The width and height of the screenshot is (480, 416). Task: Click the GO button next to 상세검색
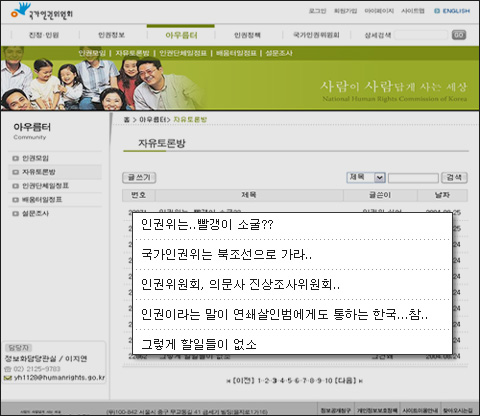[x=459, y=35]
